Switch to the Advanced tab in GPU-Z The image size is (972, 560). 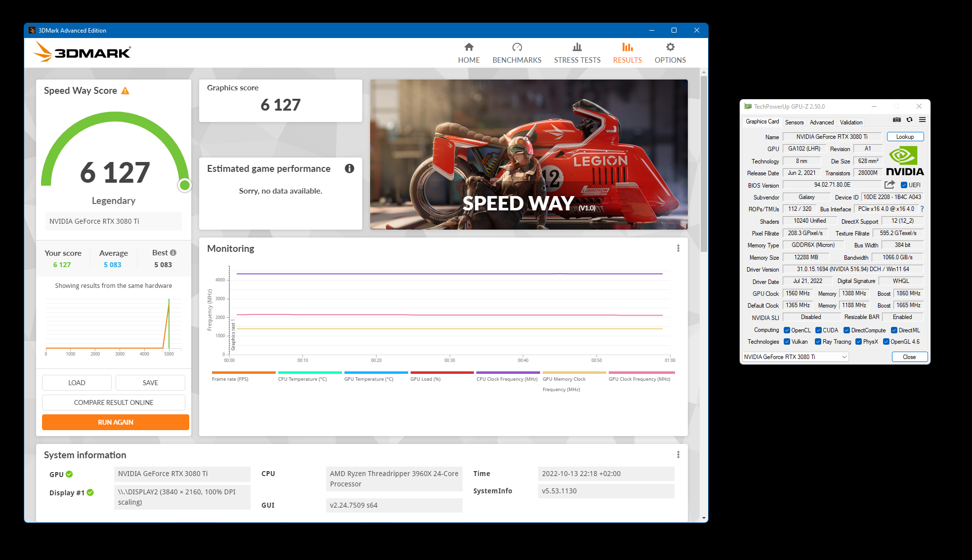821,122
